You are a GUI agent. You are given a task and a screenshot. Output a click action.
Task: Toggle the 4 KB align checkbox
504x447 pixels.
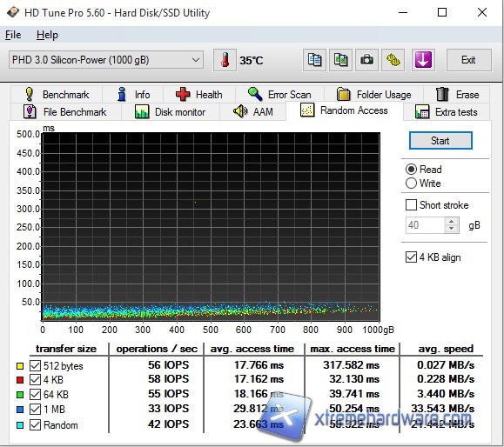[x=411, y=257]
